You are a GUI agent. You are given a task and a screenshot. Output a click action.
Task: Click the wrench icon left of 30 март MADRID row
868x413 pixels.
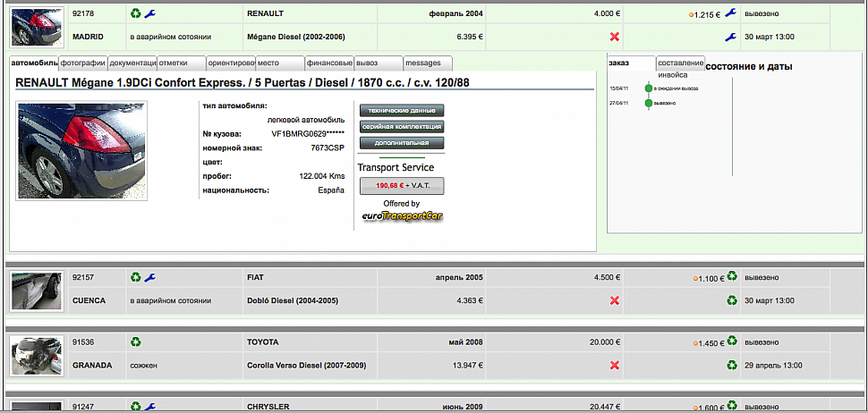coord(731,37)
